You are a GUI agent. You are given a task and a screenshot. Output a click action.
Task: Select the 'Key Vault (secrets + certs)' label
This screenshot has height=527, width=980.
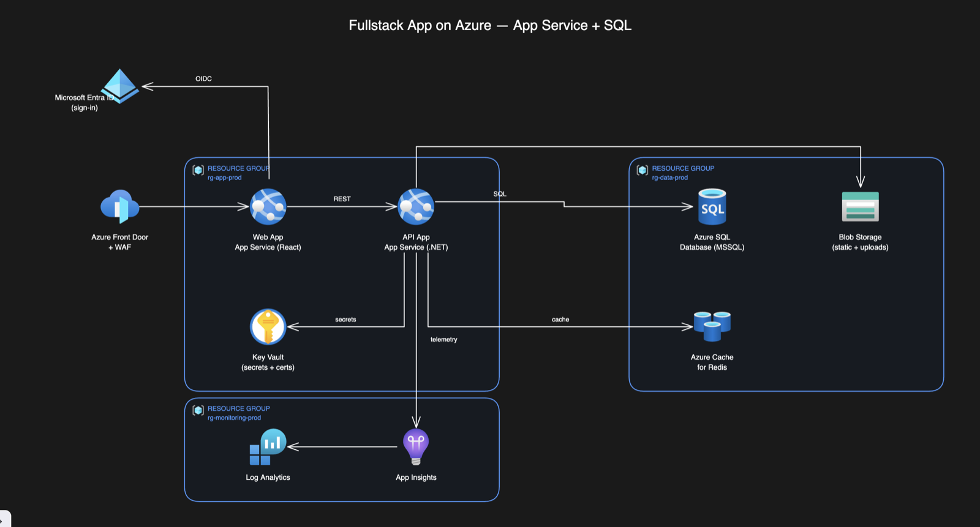[x=268, y=362]
